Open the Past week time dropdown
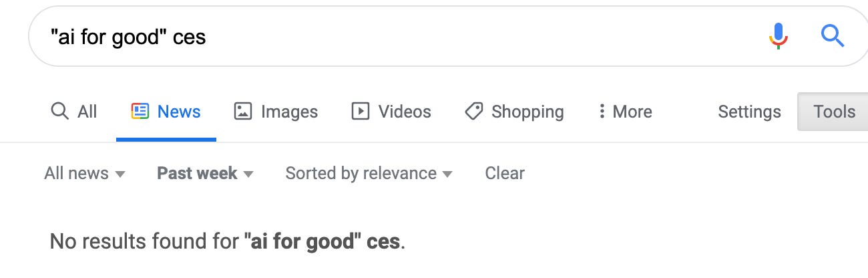 click(x=205, y=174)
